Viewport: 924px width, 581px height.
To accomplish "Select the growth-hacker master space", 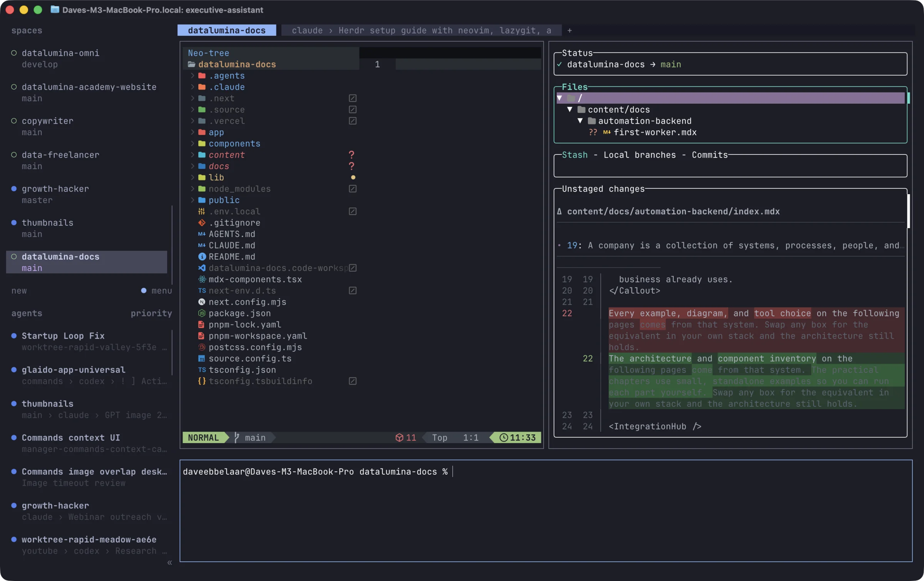I will tap(87, 195).
